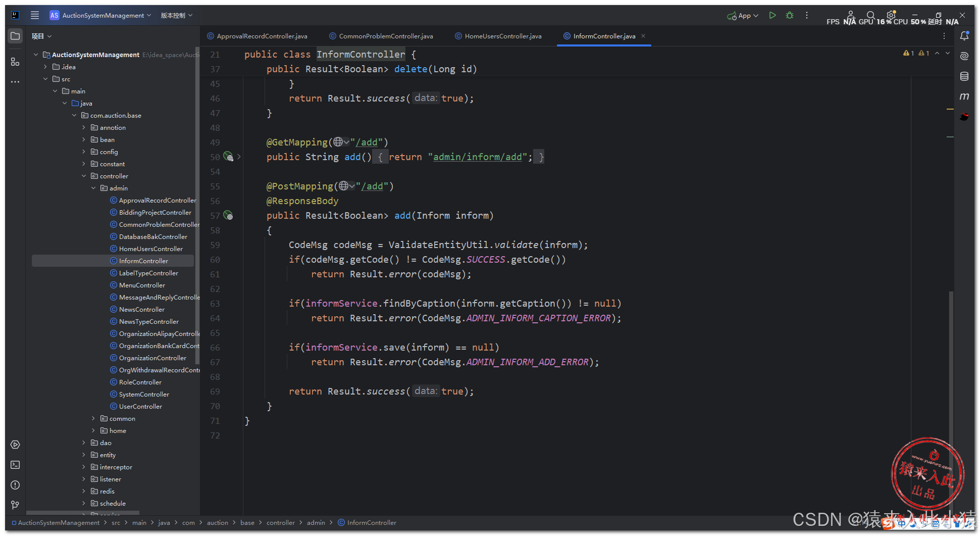
Task: Open the Terminal tool window icon
Action: (x=15, y=465)
